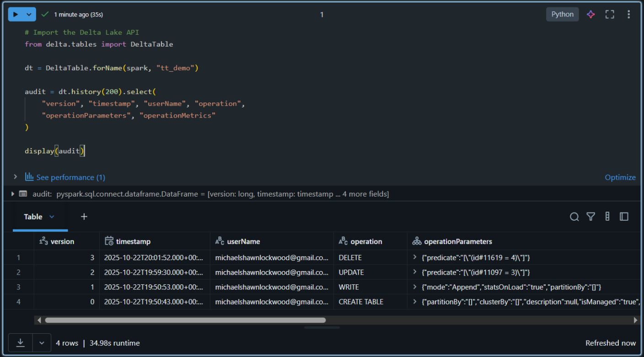Click the operation column header
This screenshot has width=644, height=357.
pos(370,241)
